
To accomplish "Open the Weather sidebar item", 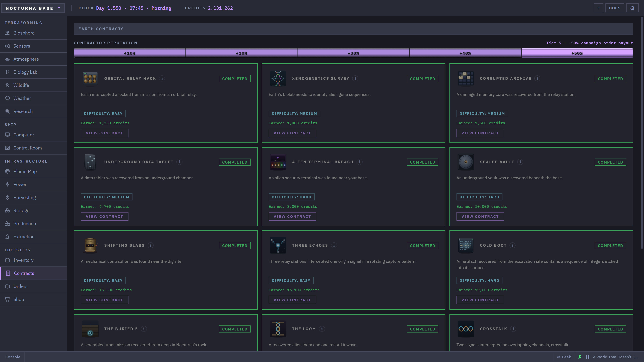I will click(x=34, y=98).
